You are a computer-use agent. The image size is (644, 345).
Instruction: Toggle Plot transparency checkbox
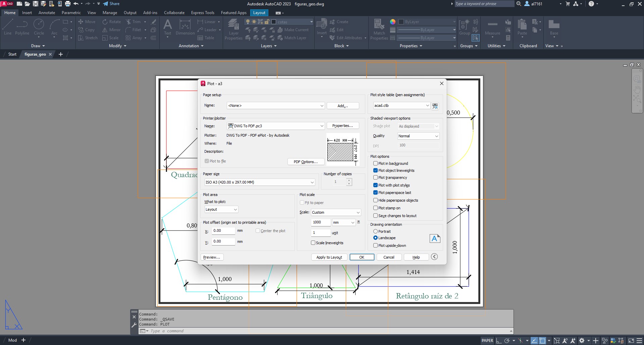[376, 178]
